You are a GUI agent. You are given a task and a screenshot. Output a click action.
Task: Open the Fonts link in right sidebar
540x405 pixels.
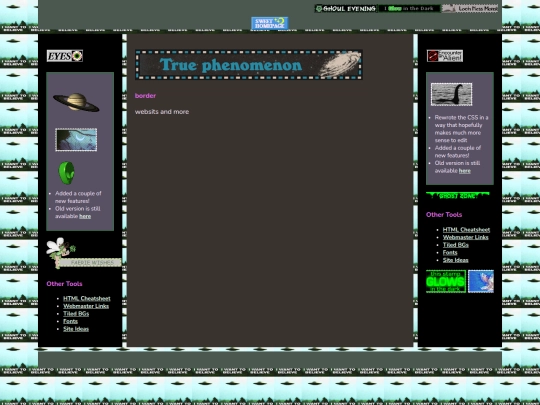pyautogui.click(x=450, y=252)
